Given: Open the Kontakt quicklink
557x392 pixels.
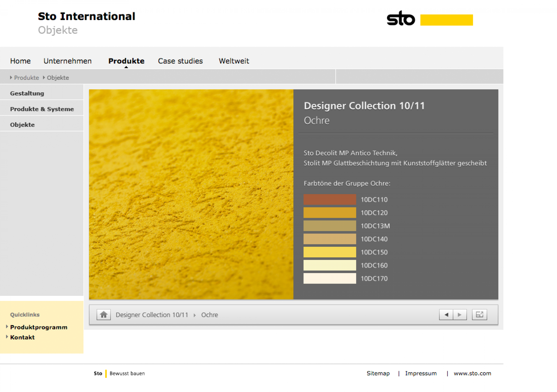Looking at the screenshot, I should tap(22, 337).
